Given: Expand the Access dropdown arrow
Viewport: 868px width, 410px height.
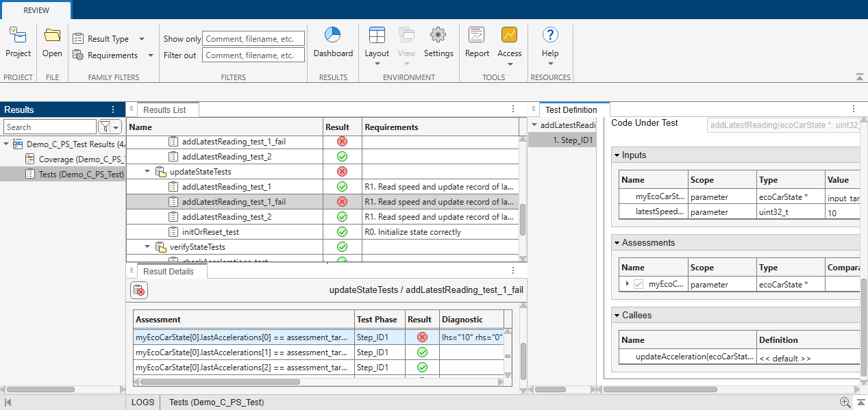Looking at the screenshot, I should [x=510, y=65].
